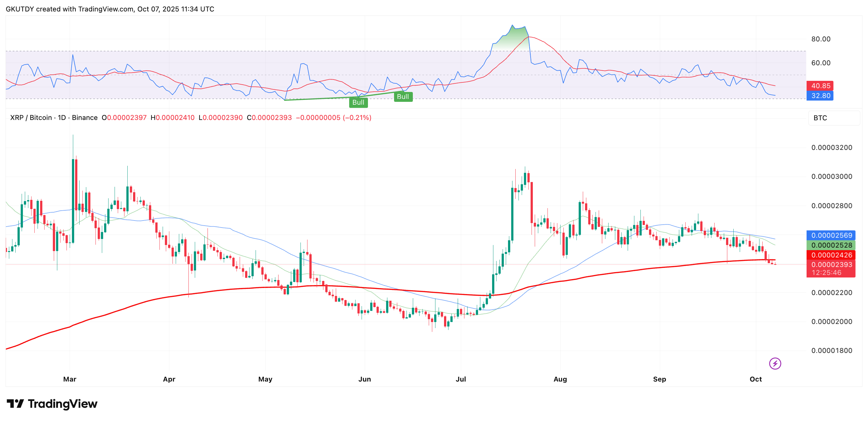Click the closing price value C0.00002393

pos(269,117)
